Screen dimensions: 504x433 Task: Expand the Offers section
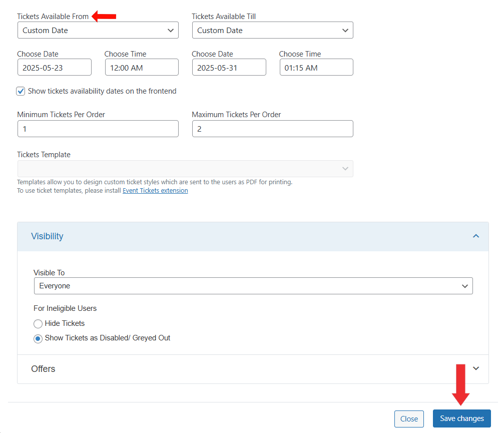pos(253,369)
